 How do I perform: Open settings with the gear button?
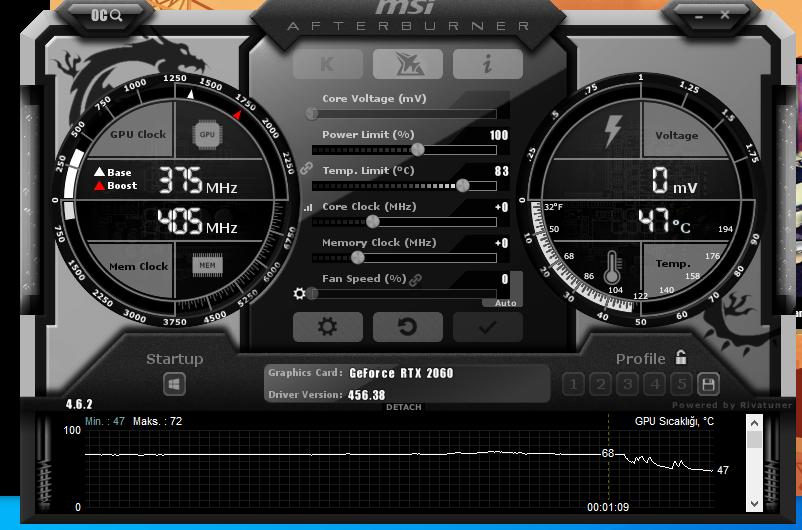tap(328, 327)
